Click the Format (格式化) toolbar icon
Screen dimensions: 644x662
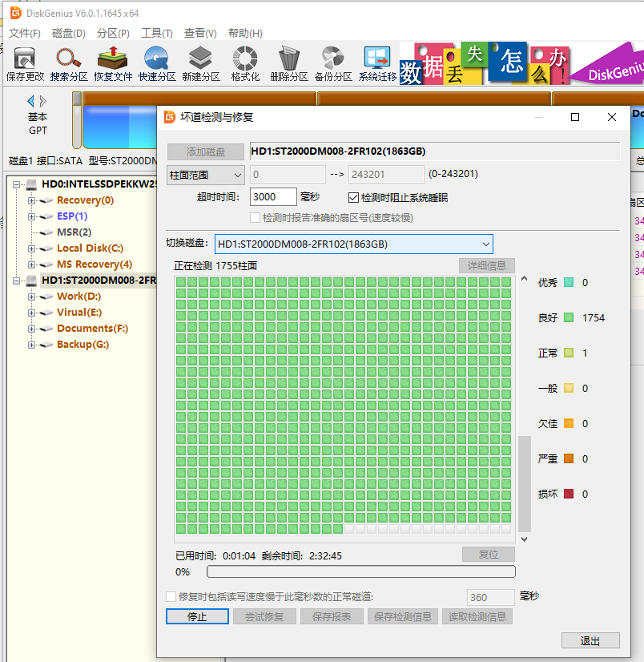coord(245,64)
